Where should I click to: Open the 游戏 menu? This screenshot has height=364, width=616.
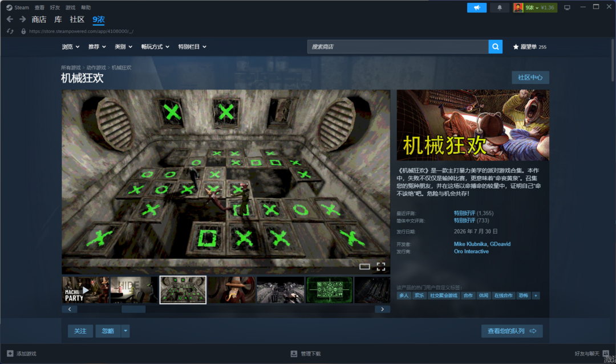coord(70,7)
